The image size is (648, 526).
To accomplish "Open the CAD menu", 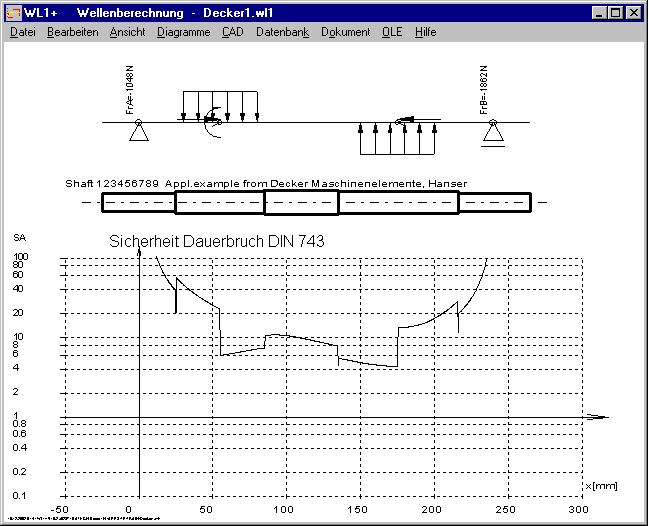I will (232, 32).
